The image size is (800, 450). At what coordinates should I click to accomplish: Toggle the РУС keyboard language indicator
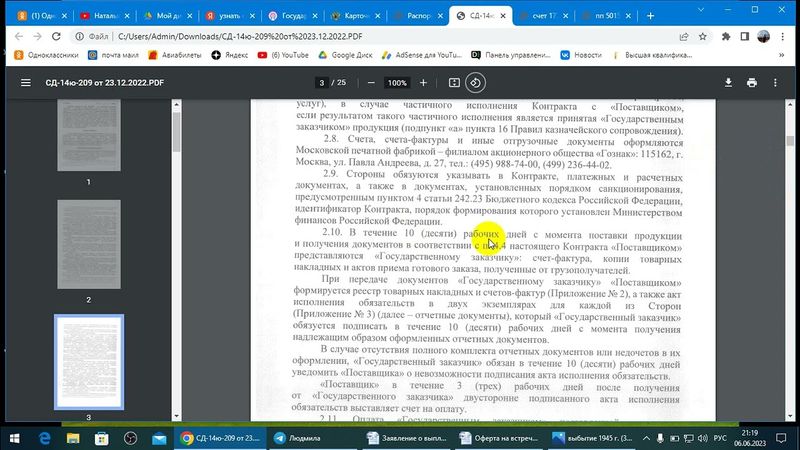(720, 438)
